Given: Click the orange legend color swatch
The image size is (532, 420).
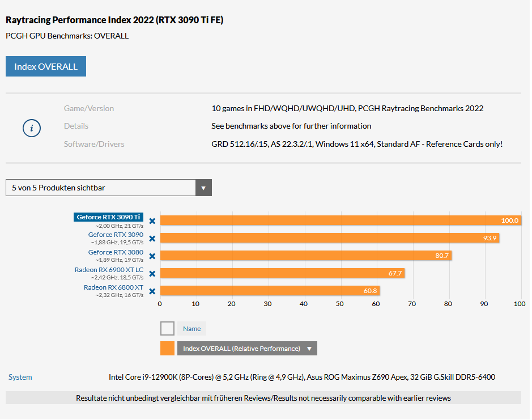Looking at the screenshot, I should [168, 349].
